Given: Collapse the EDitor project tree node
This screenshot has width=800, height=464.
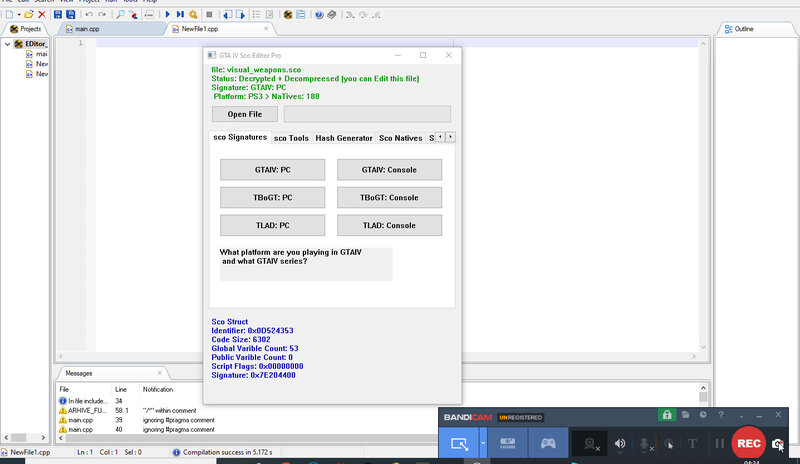Looking at the screenshot, I should 8,44.
